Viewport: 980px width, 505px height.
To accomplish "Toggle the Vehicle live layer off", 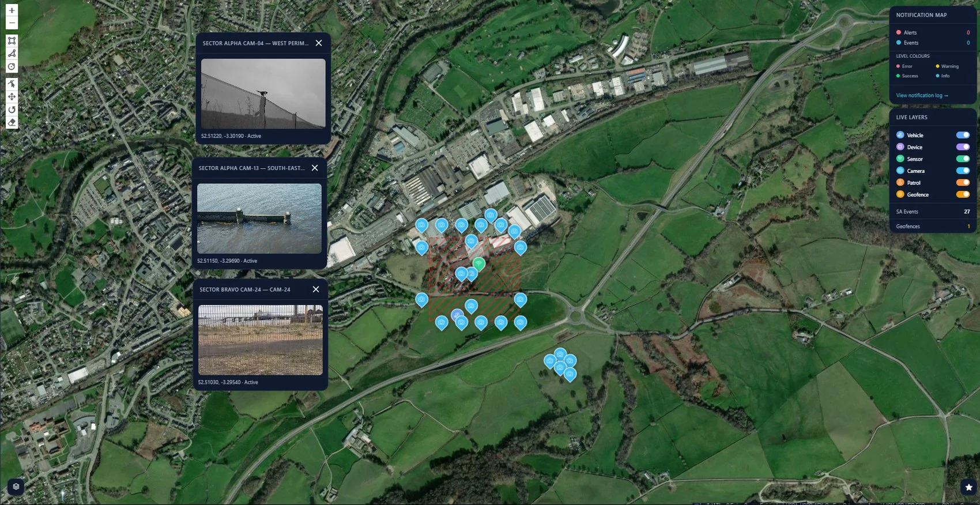I will (963, 135).
